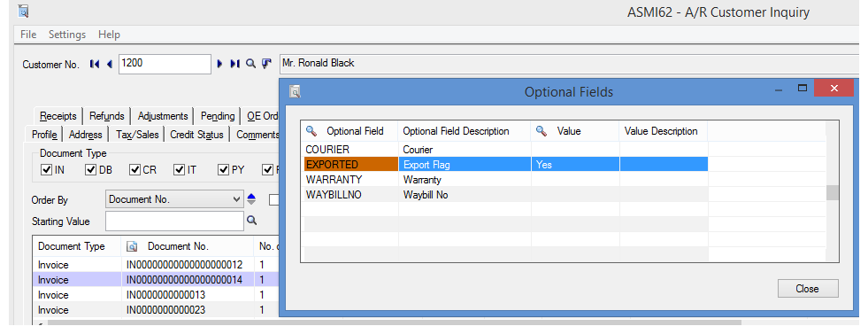
Task: Click the Close button in Optional Fields
Action: tap(808, 288)
